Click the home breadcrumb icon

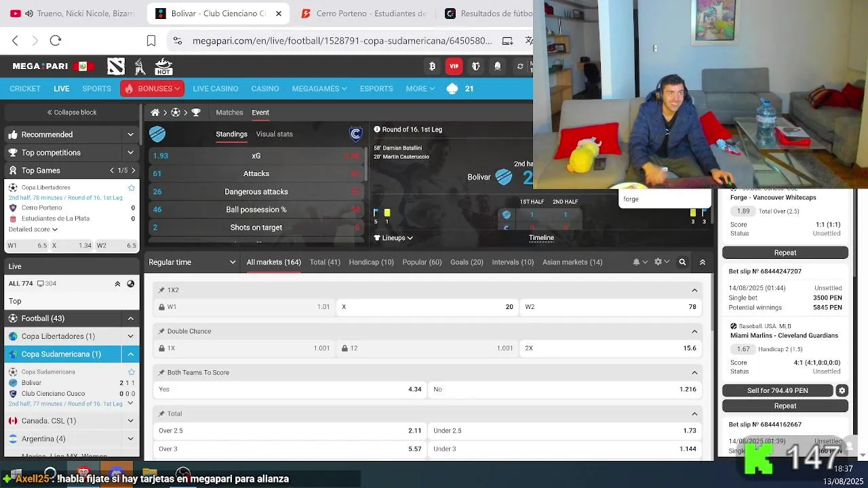click(x=155, y=113)
